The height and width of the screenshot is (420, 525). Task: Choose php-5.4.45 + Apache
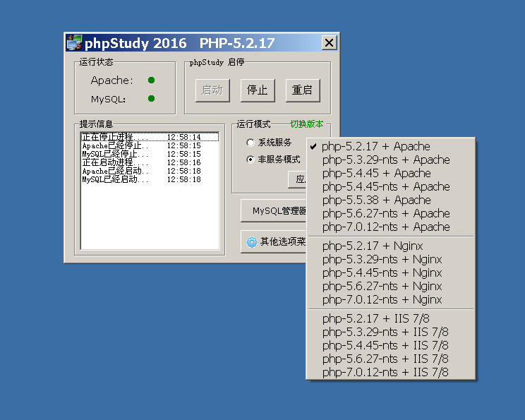click(391, 173)
